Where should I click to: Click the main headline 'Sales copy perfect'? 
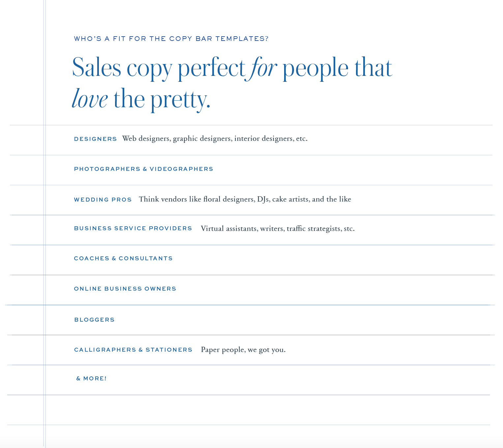(x=159, y=68)
